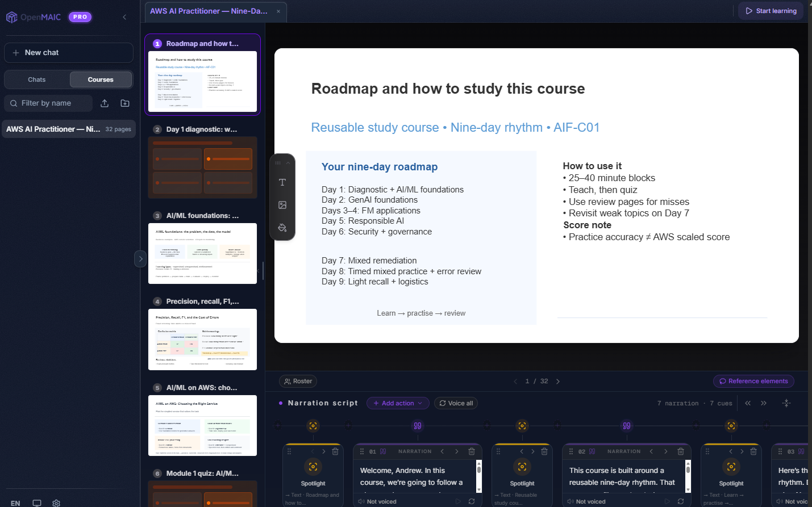Click into narration 01 text box
Screen dimensions: 812x507
tap(415, 476)
